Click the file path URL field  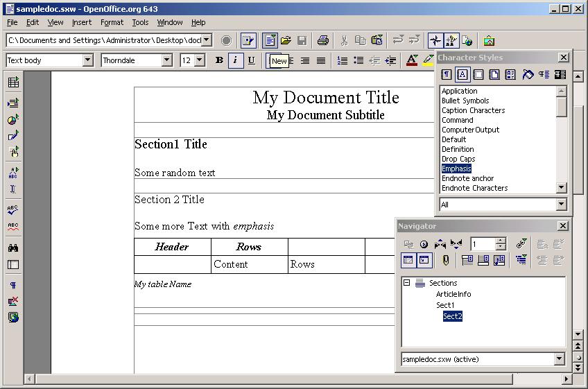coord(104,40)
